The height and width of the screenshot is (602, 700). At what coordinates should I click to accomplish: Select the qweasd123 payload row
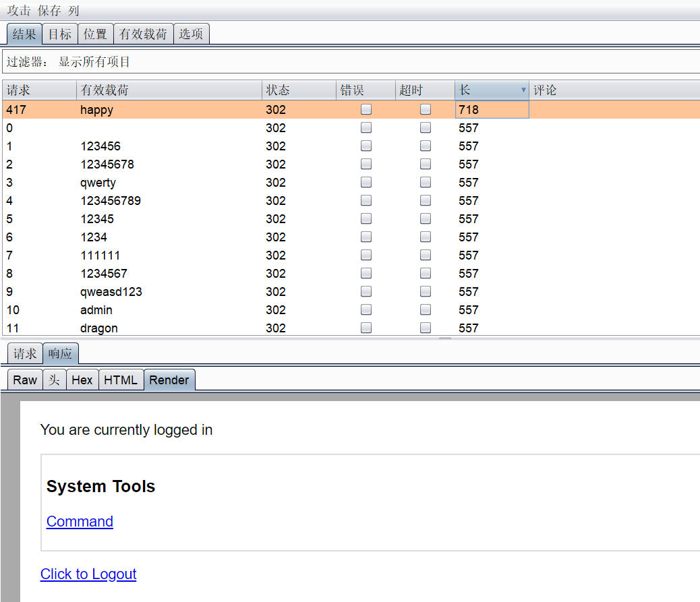tap(351, 291)
